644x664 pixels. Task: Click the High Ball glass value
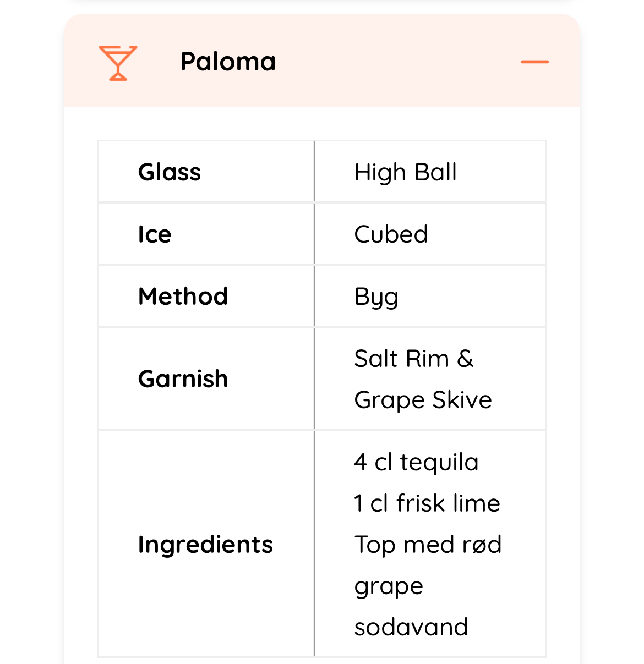[x=406, y=172]
